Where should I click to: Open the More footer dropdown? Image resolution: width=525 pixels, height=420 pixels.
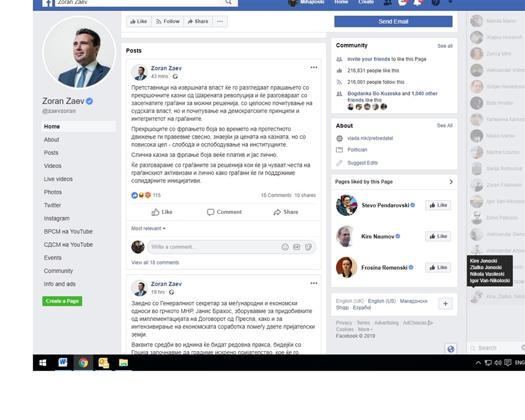[365, 329]
